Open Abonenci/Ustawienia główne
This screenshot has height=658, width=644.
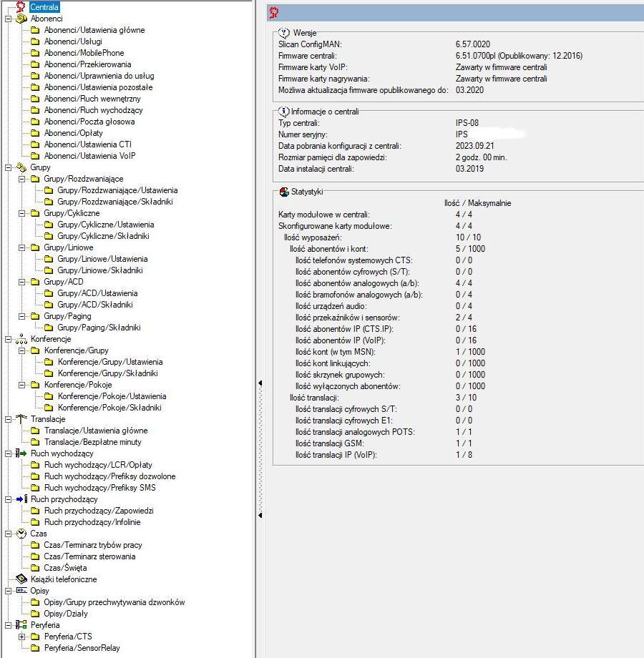94,30
